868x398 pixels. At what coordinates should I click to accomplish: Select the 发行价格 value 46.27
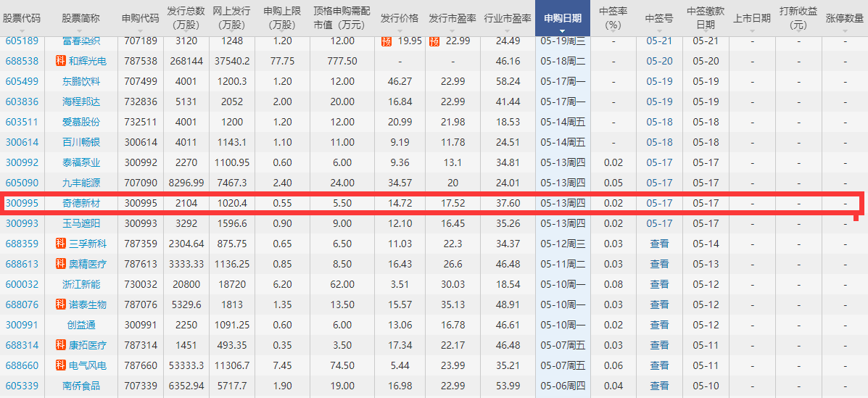399,81
